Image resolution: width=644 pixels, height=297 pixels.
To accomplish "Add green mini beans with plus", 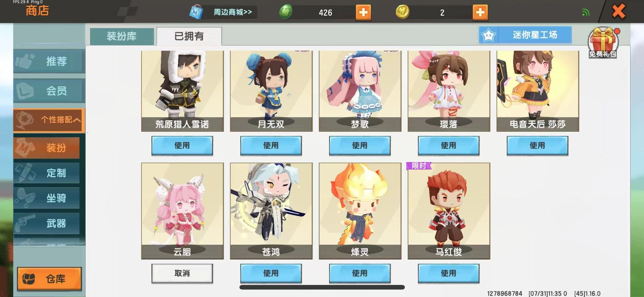I will [363, 12].
